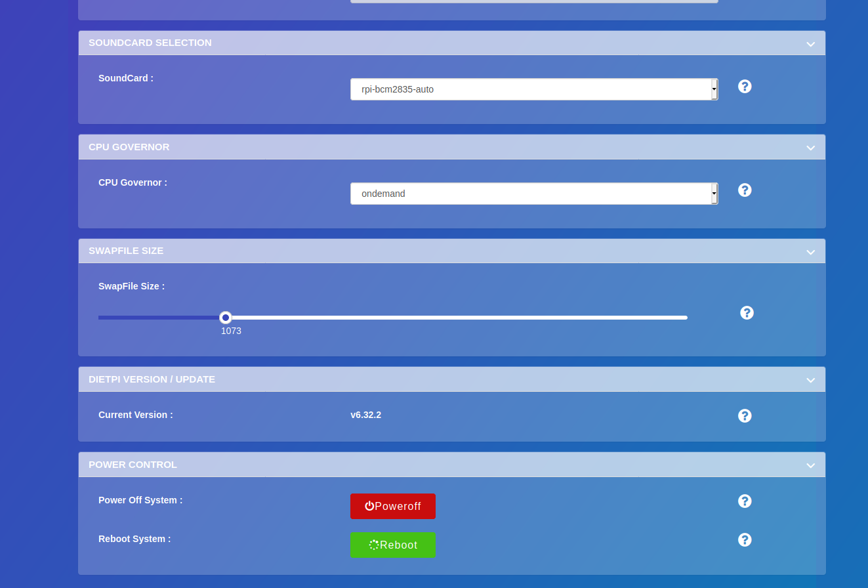
Task: Open the CPU Governor dropdown ondemand
Action: click(533, 194)
